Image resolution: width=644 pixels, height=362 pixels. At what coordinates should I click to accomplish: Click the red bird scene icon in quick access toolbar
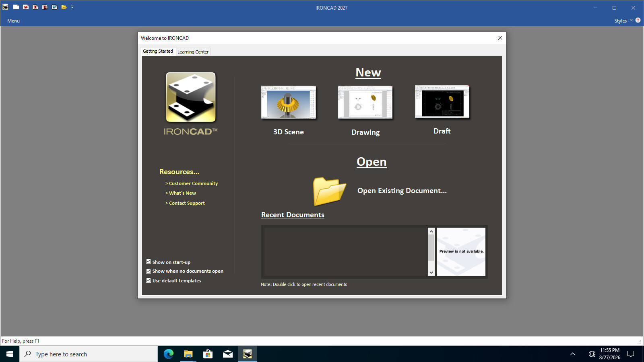point(26,7)
